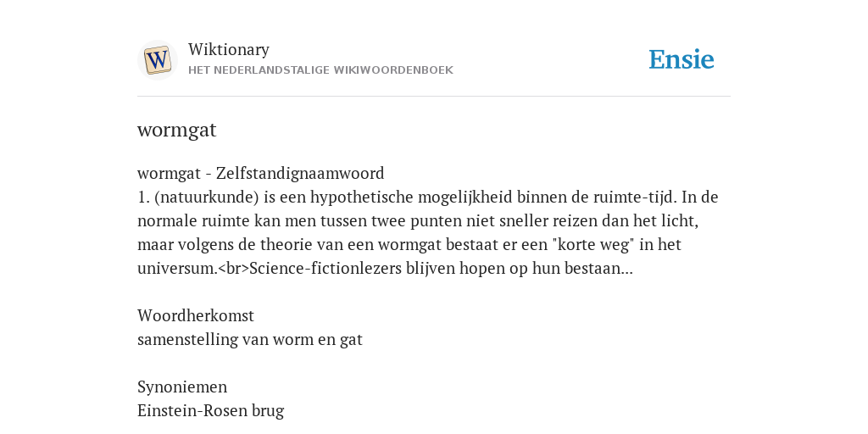Click the Einstein-Rosen brug synonym
The width and height of the screenshot is (868, 434).
click(210, 411)
